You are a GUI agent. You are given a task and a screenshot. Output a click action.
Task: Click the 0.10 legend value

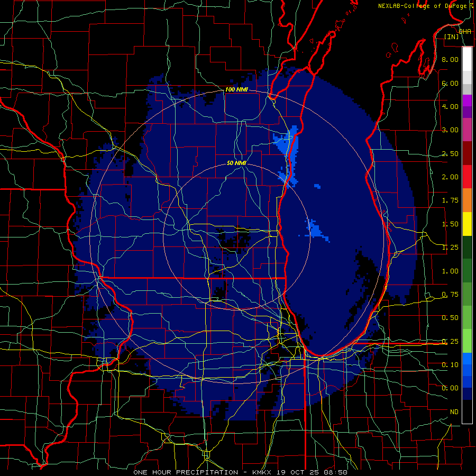(x=450, y=365)
